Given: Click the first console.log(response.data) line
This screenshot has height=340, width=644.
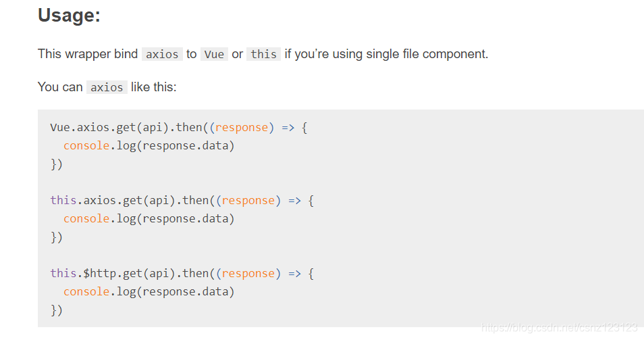Looking at the screenshot, I should tap(149, 146).
